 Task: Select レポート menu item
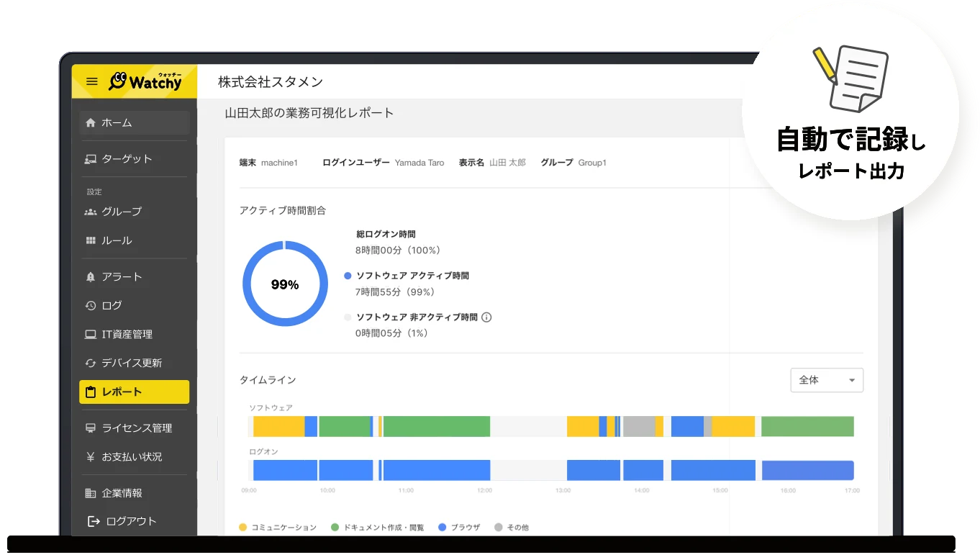click(135, 392)
